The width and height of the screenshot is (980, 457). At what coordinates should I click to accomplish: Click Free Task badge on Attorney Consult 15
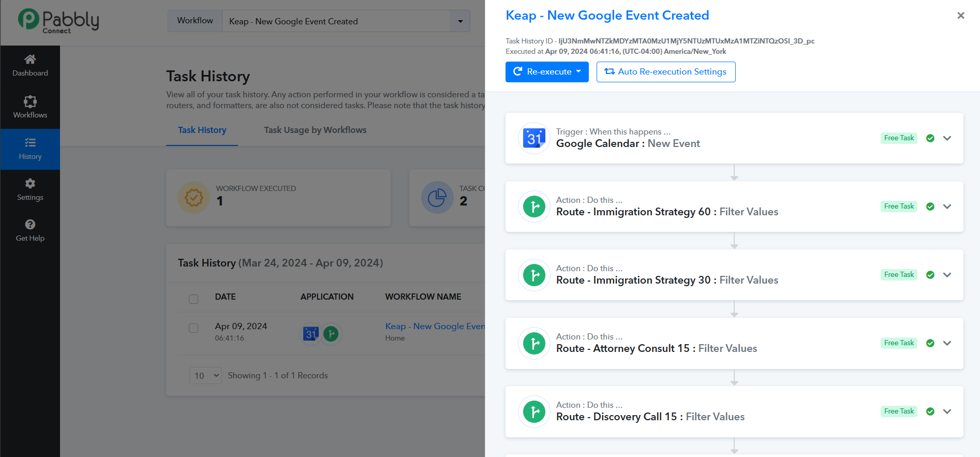pyautogui.click(x=899, y=343)
